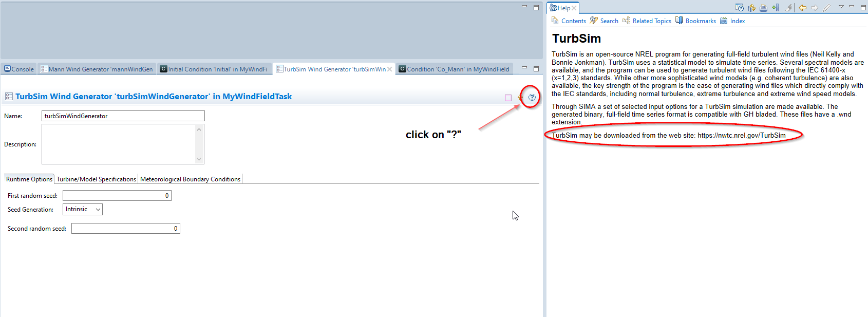Click the pink square icon in editor header

508,98
